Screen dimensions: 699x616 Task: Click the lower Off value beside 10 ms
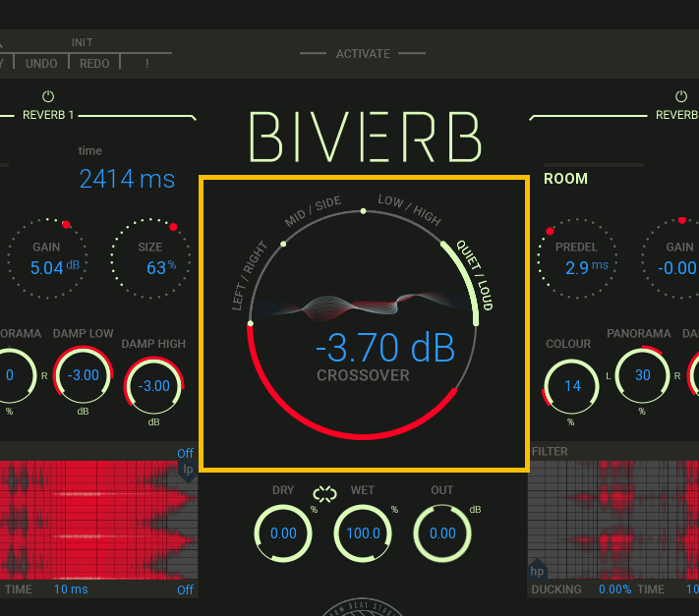185,589
